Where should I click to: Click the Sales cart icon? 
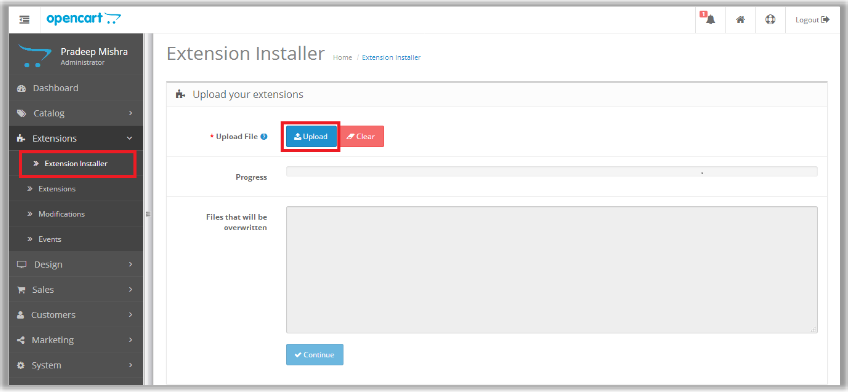pos(21,290)
